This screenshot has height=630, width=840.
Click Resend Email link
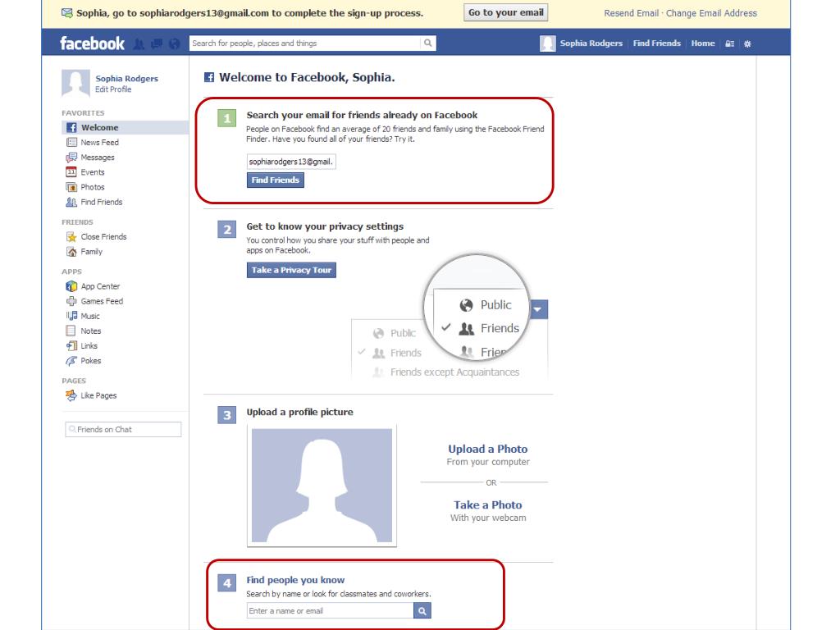(x=631, y=13)
